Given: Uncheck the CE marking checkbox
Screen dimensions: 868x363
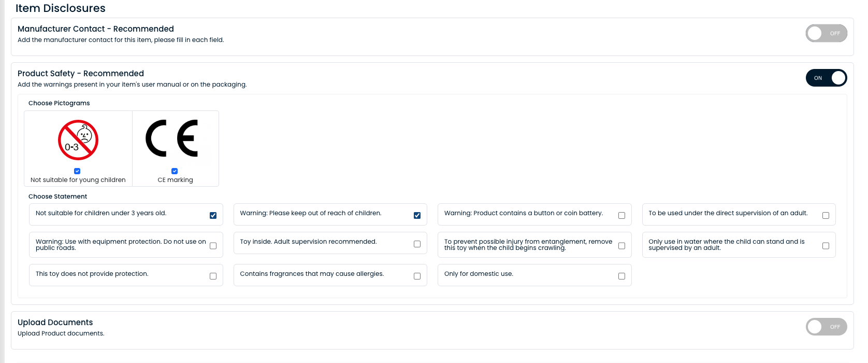Looking at the screenshot, I should point(175,171).
